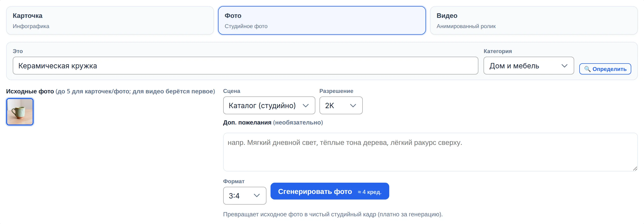644x224 pixels.
Task: Select the ceramic mug source photo thumbnail
Action: click(x=20, y=112)
